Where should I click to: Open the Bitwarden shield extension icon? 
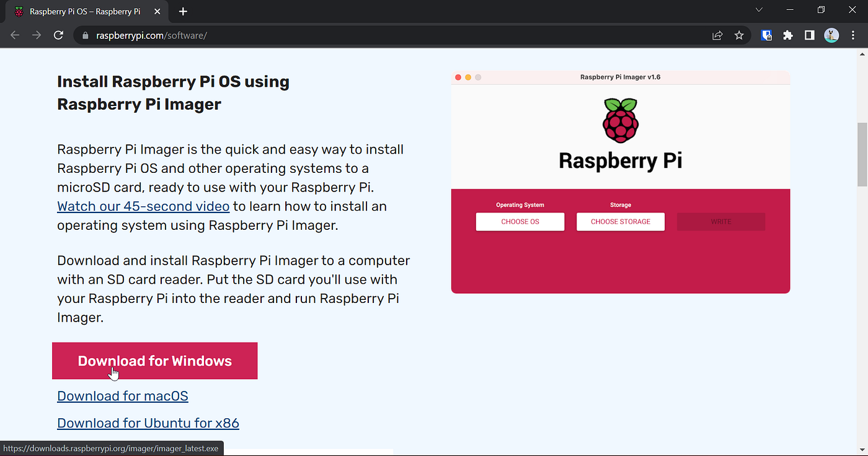click(767, 35)
